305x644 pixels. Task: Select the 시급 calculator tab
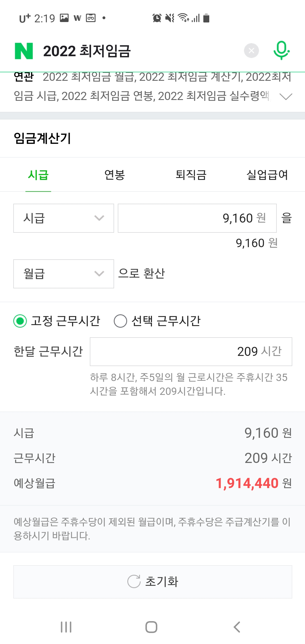point(38,175)
